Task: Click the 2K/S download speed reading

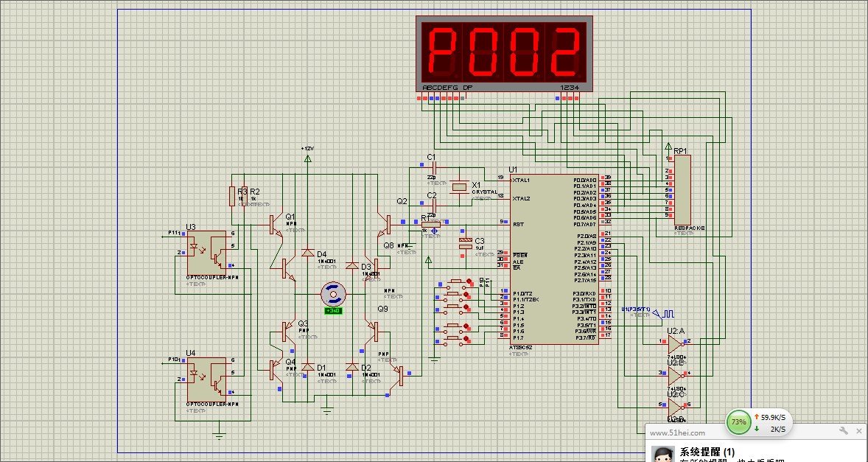Action: pos(778,429)
